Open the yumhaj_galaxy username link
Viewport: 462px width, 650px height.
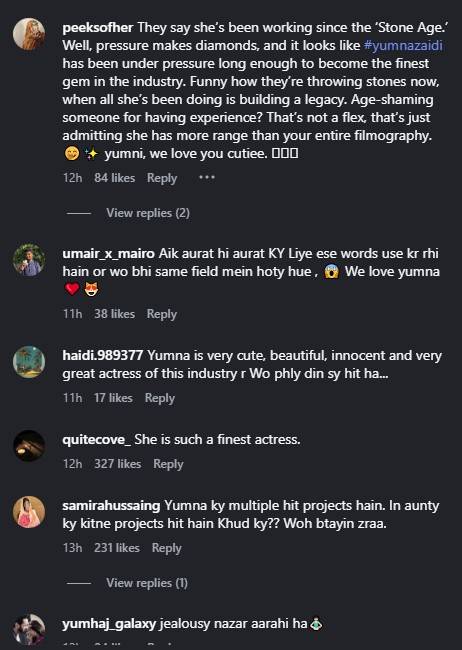(x=109, y=624)
